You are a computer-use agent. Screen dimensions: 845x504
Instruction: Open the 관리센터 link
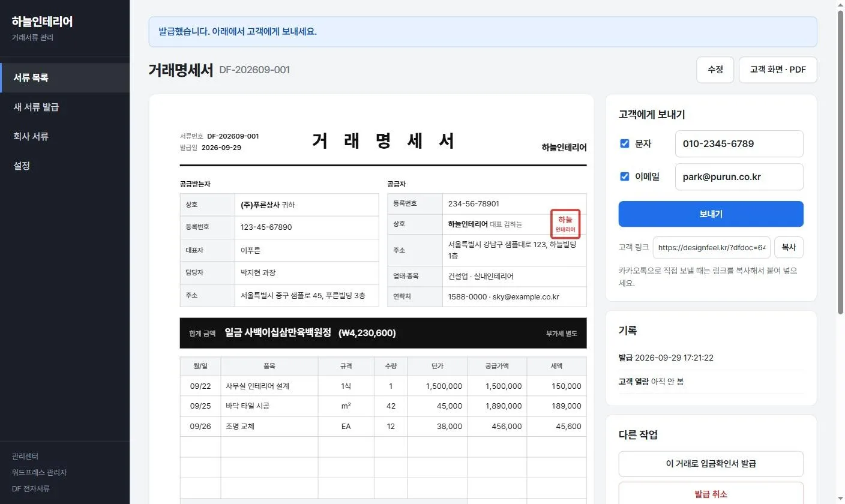click(25, 457)
